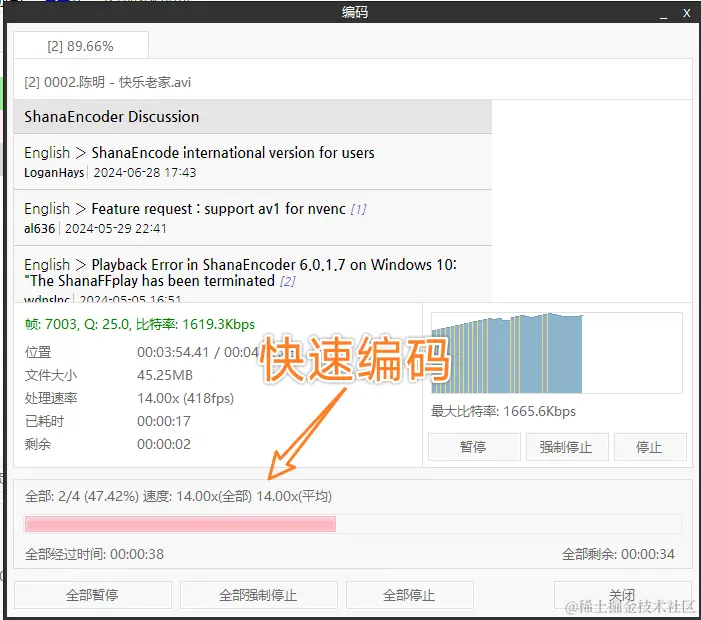
Task: Click the 停止 (stop) button
Action: [650, 447]
